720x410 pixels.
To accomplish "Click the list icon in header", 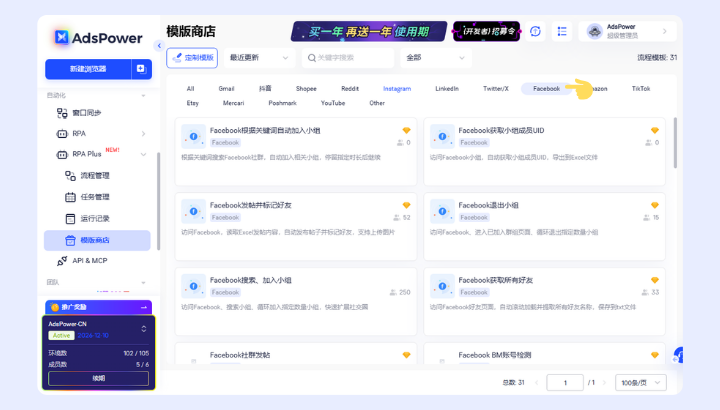I will 562,31.
